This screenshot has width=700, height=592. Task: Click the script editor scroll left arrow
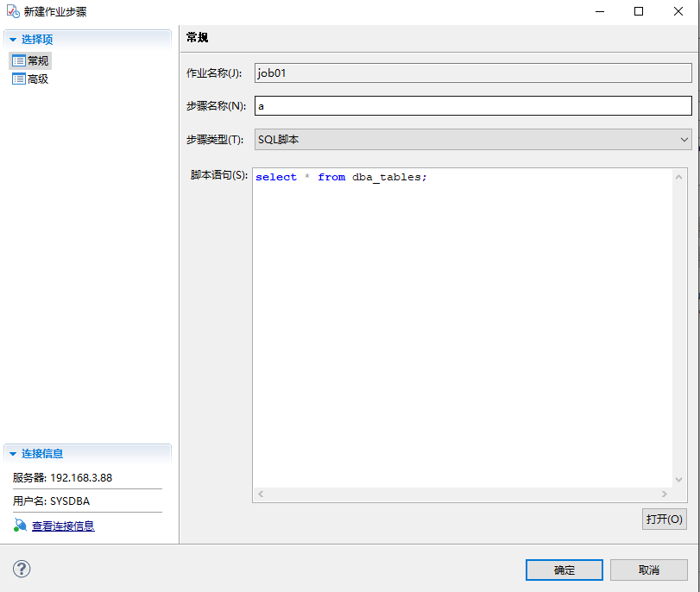point(261,494)
